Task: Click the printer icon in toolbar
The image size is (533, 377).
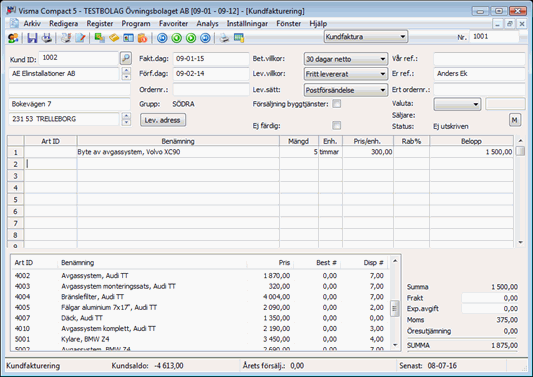Action: click(224, 38)
